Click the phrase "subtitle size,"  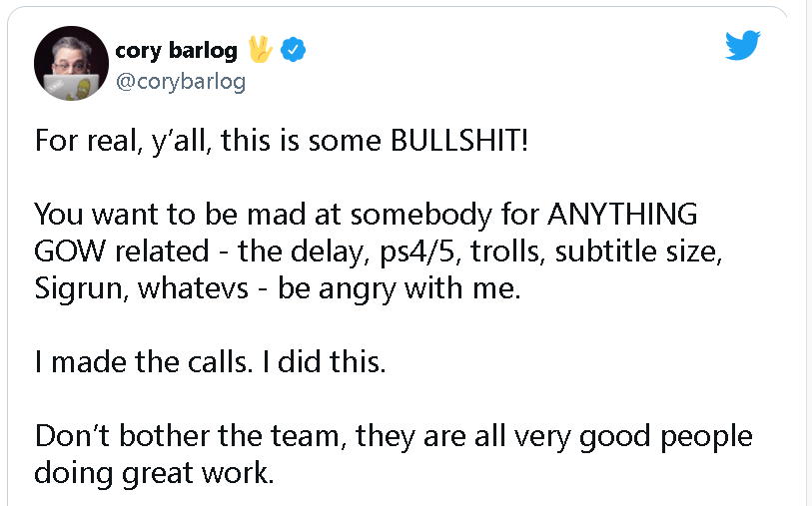[x=638, y=252]
